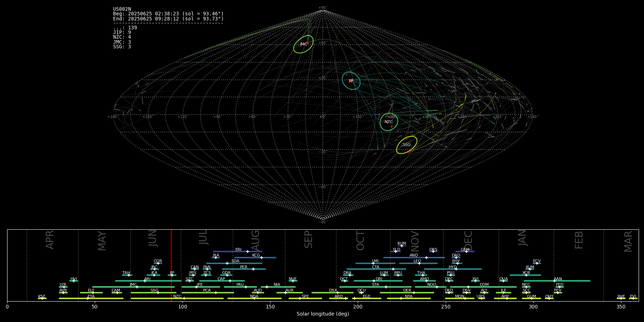644x322 pixels.
Task: Click the KUM shower label in timeline
Action: [401, 244]
